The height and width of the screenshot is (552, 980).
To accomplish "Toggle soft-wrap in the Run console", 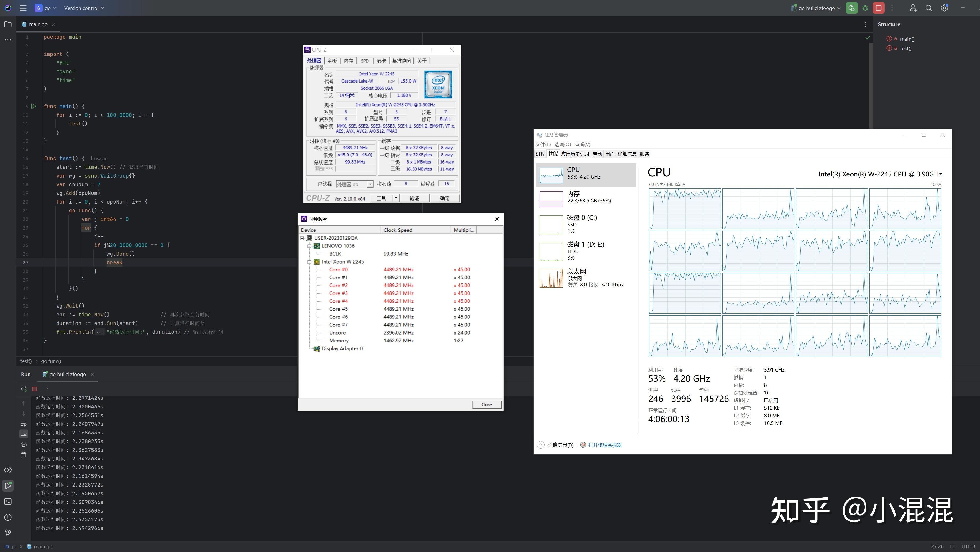I will click(x=24, y=424).
